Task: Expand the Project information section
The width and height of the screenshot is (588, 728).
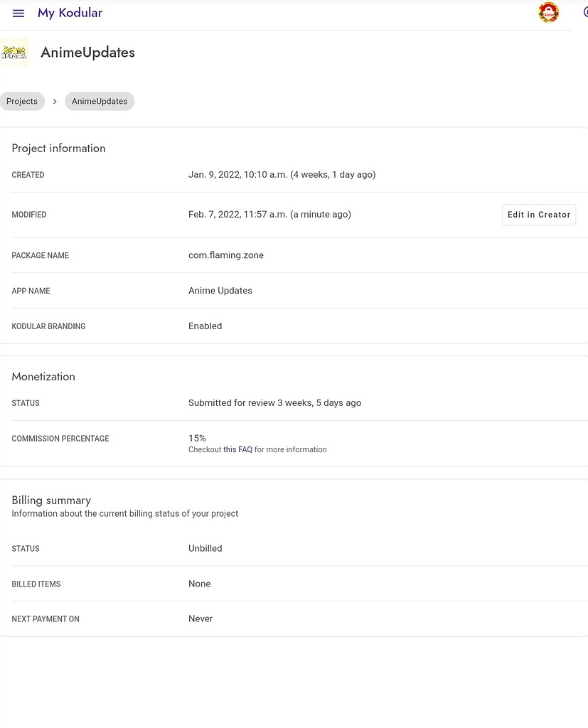Action: 58,148
